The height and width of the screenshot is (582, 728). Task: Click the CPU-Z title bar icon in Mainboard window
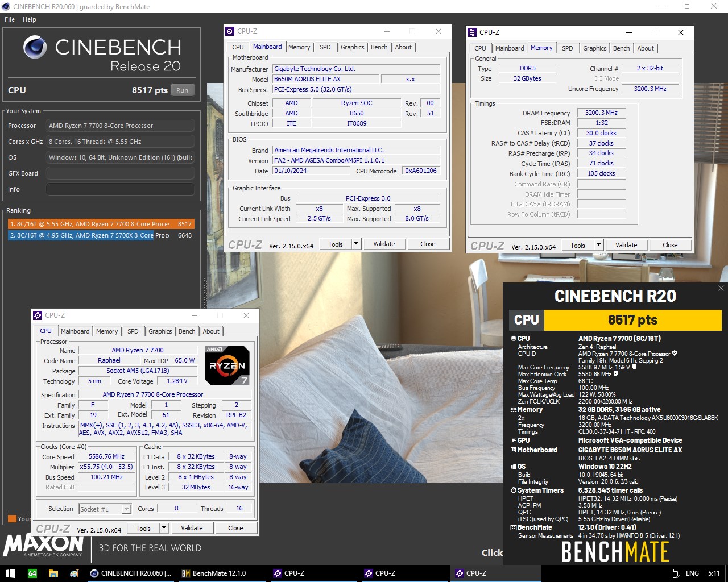pyautogui.click(x=230, y=31)
